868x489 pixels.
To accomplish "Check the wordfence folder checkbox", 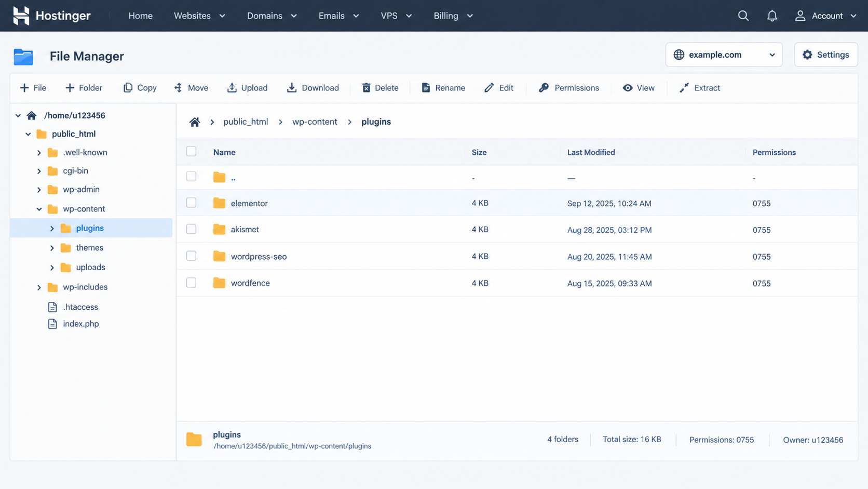I will point(191,283).
